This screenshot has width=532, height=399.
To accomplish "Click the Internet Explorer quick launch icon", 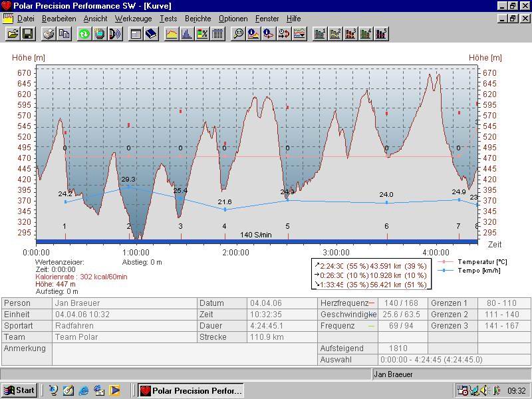I will tap(84, 390).
